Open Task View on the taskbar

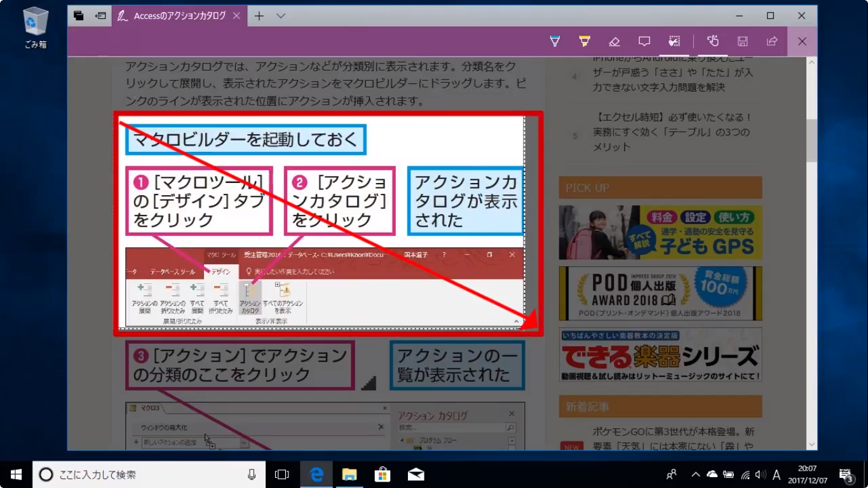point(281,475)
